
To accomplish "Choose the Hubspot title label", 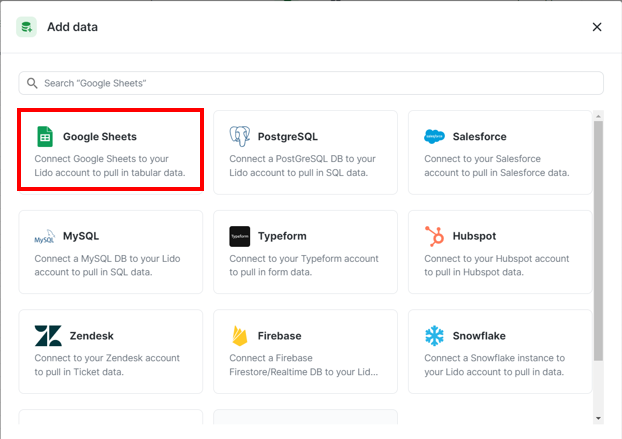I will click(474, 236).
